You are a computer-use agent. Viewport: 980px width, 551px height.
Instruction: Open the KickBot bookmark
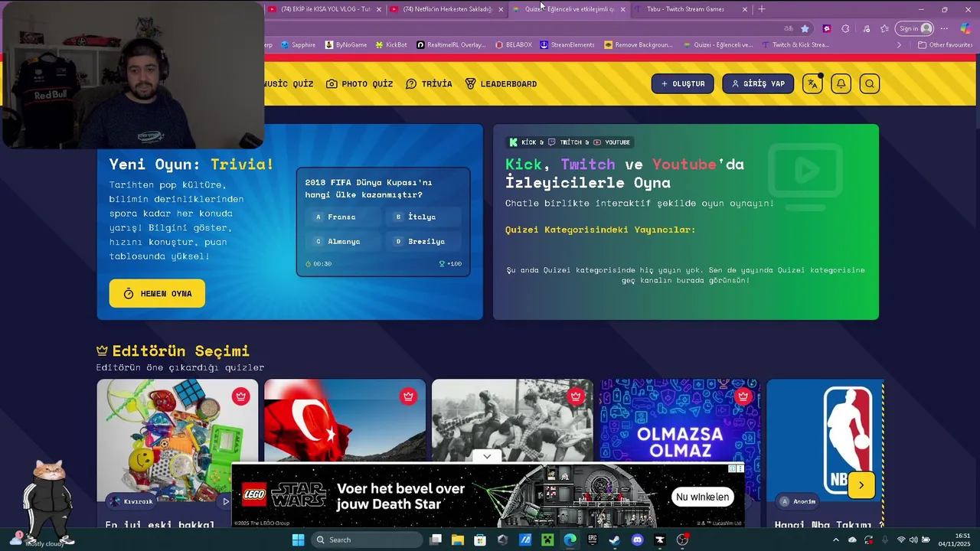[391, 44]
